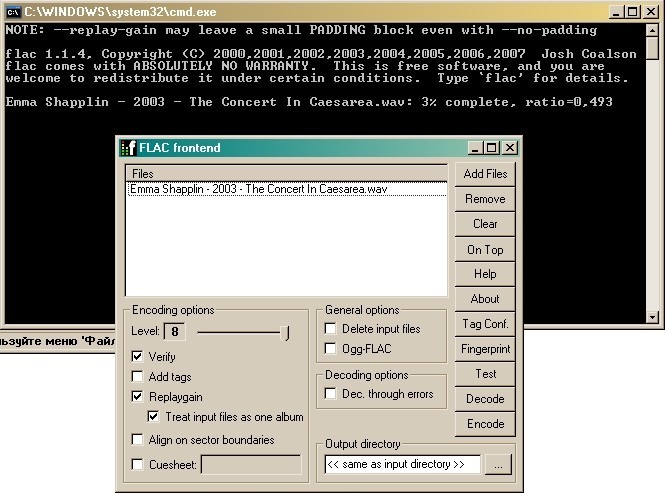The height and width of the screenshot is (493, 665).
Task: Uncheck the Replaygain option
Action: [x=137, y=396]
